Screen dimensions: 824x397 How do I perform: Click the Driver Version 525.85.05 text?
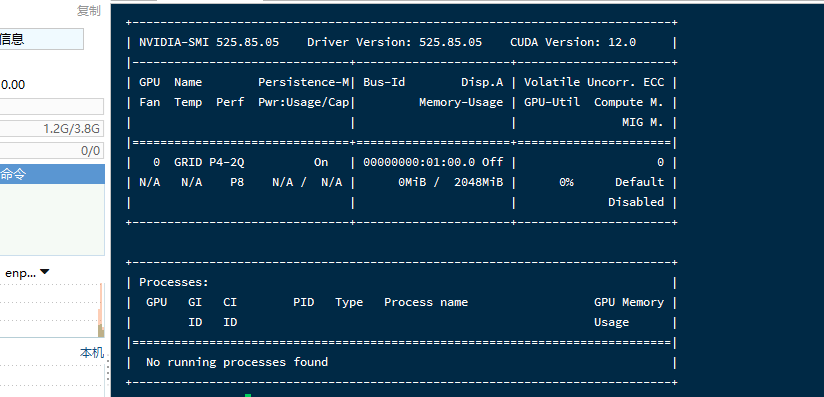394,42
